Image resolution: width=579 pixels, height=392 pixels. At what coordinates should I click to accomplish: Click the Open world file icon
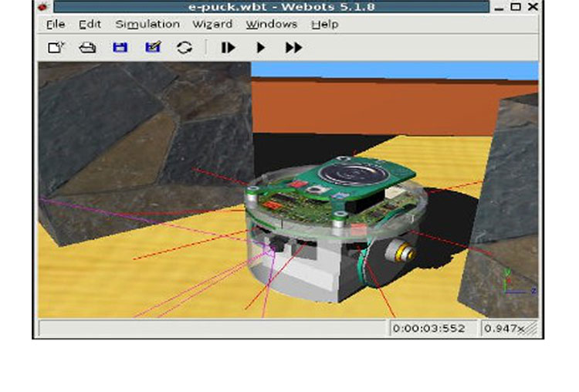(x=88, y=48)
